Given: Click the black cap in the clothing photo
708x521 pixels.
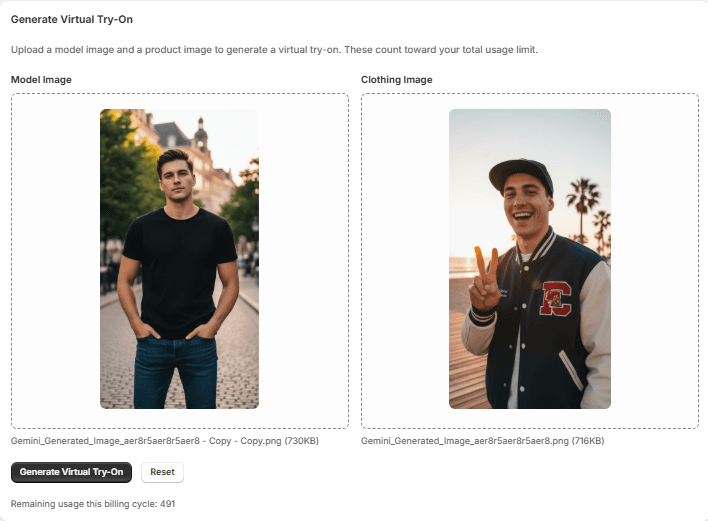Looking at the screenshot, I should (522, 174).
